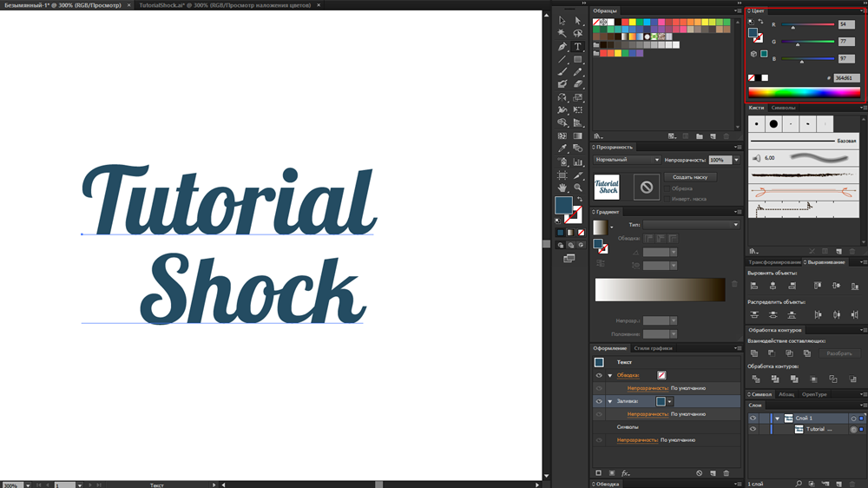Screen dimensions: 868x488
Task: Activate the Type (T) tool
Action: [577, 47]
